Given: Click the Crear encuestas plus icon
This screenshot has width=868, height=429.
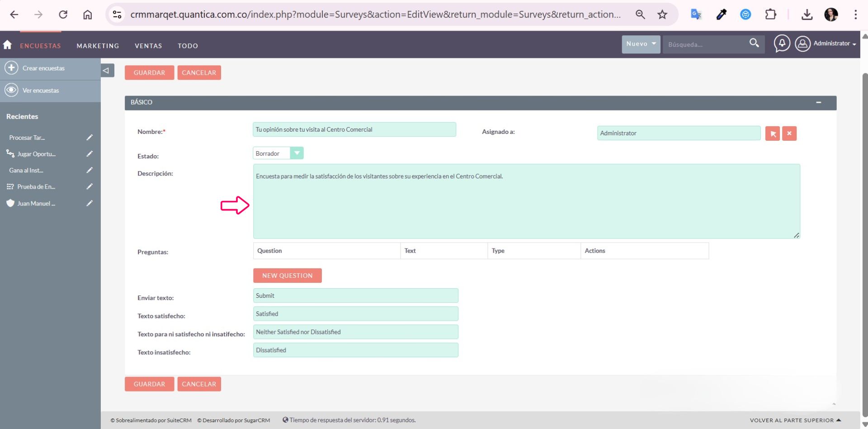Looking at the screenshot, I should coord(11,68).
